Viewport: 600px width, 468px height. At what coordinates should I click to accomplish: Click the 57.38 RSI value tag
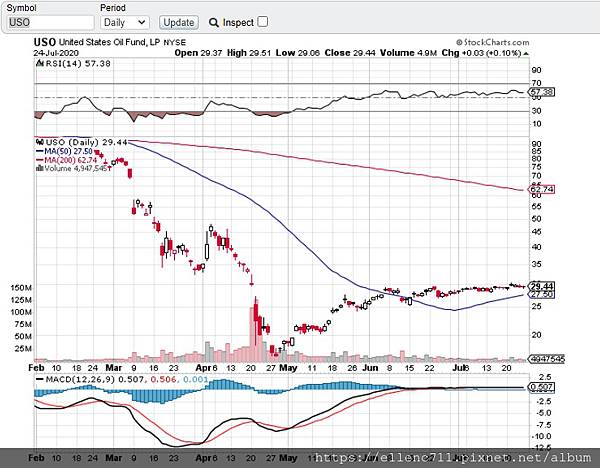pos(541,92)
